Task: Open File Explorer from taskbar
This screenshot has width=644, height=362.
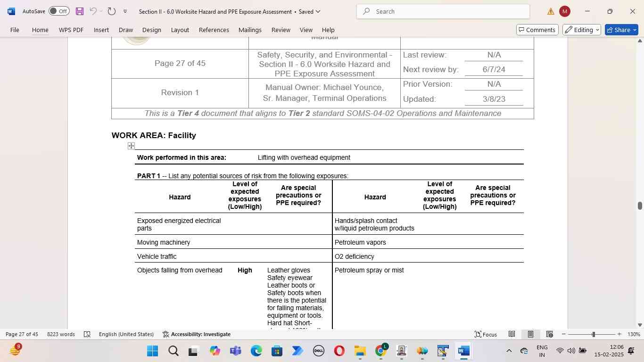Action: [360, 351]
